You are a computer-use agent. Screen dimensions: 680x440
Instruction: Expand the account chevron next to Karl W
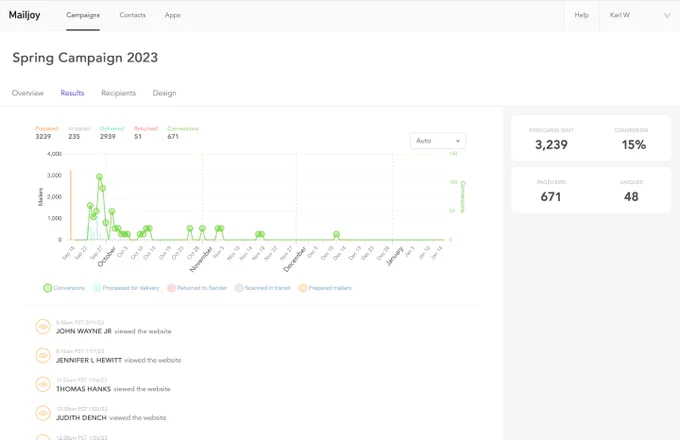[x=667, y=16]
